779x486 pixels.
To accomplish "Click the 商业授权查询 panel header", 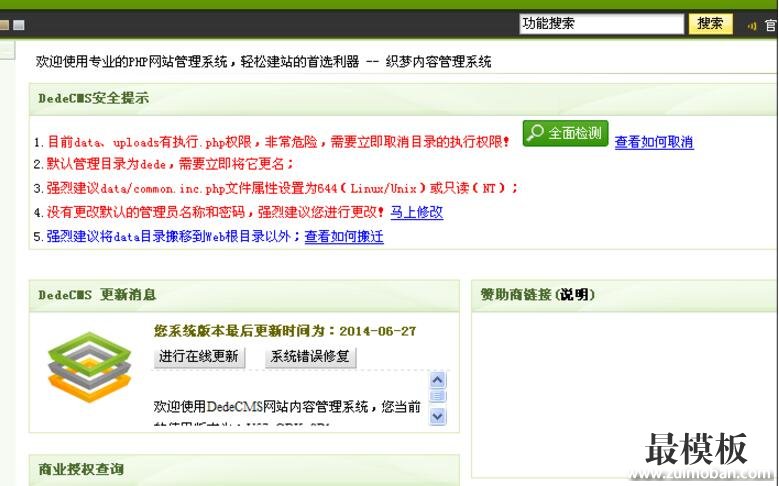I will click(x=244, y=469).
